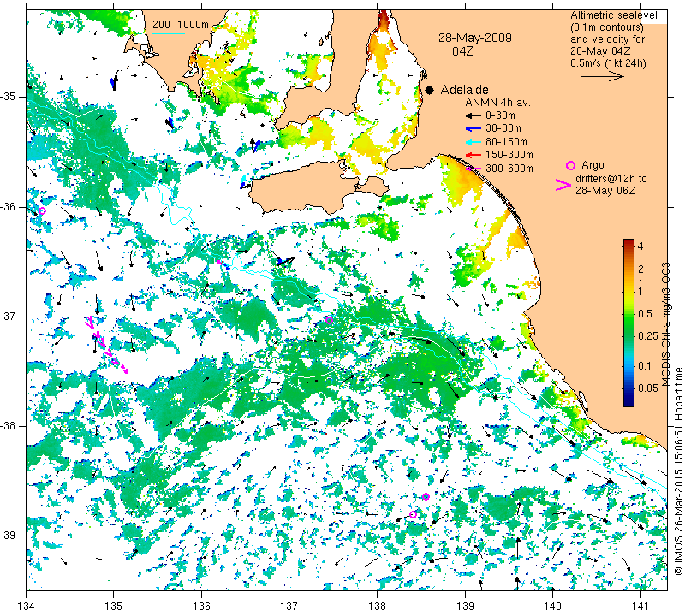
Task: Click the latitude axis label -37
Action: (9, 316)
